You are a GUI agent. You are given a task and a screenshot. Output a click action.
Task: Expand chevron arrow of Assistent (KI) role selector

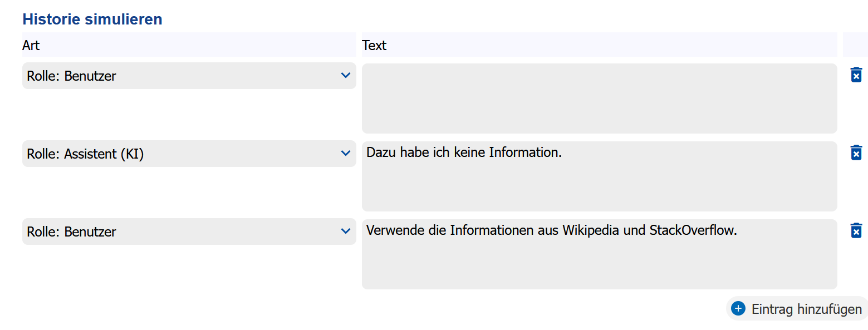pos(345,153)
